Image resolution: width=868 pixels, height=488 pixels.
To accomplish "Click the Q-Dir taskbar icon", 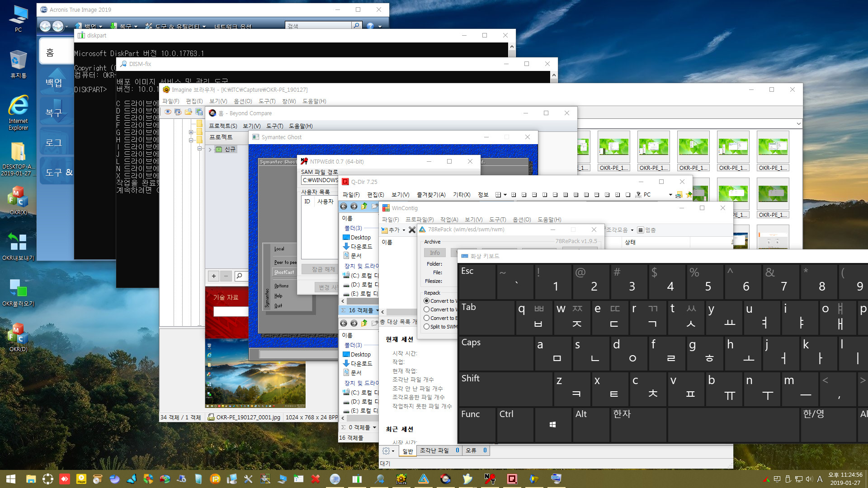I will coord(512,479).
